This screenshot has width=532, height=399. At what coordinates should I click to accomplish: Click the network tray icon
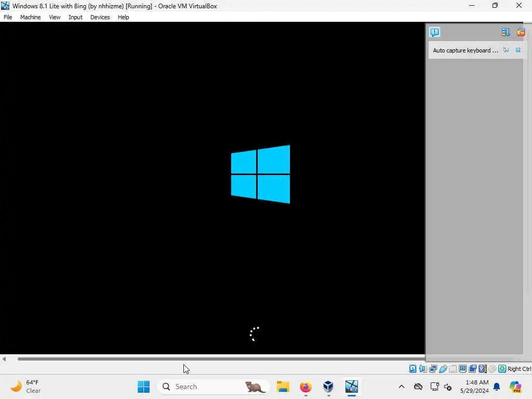434,387
